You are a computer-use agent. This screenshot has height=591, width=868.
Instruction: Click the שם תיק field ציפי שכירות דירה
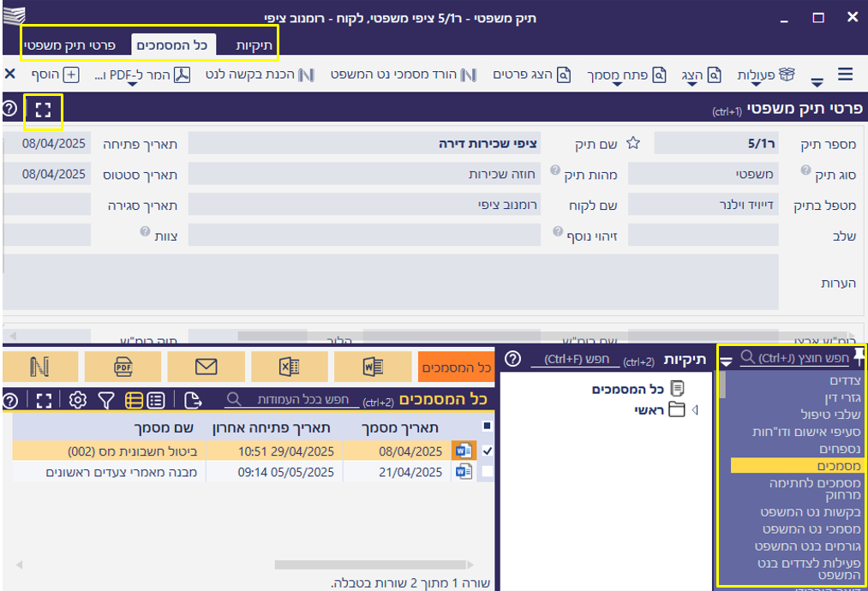(364, 143)
